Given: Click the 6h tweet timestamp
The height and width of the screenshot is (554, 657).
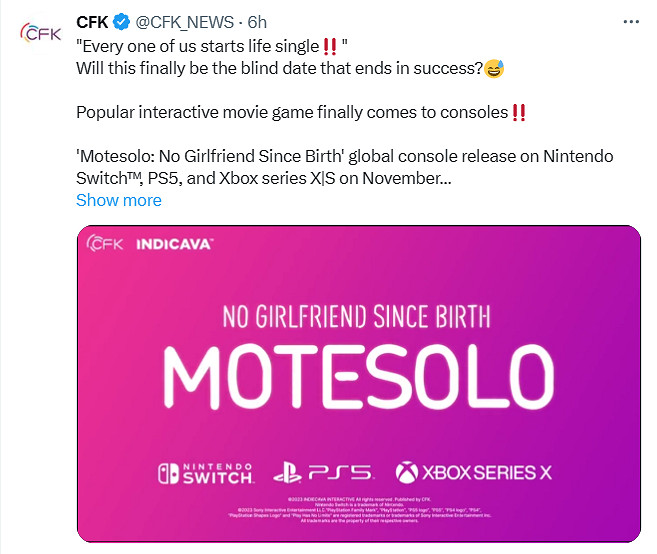Looking at the screenshot, I should point(259,23).
